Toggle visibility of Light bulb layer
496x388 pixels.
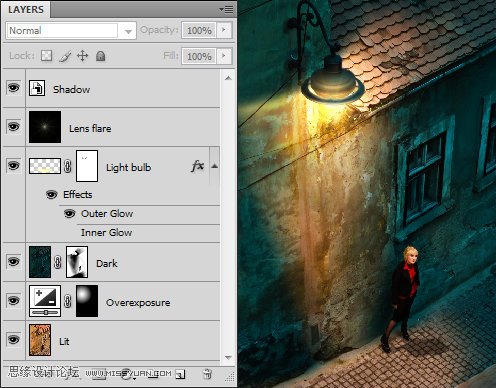click(x=13, y=166)
